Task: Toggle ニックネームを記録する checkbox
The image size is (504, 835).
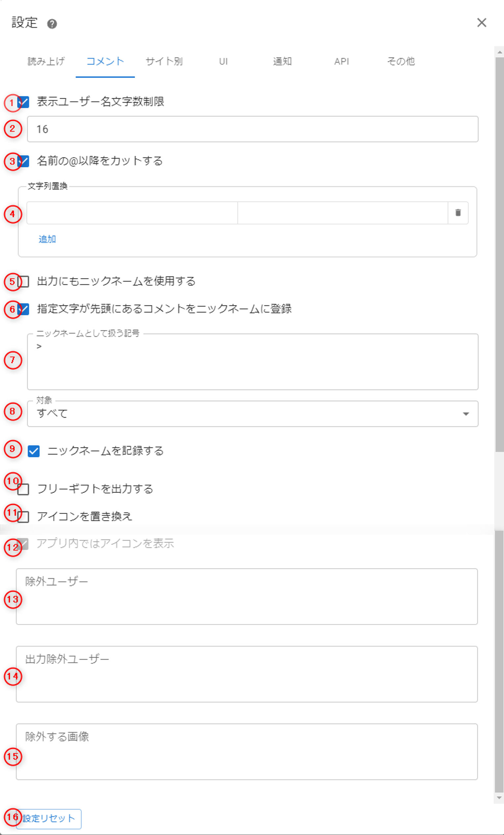Action: [x=34, y=451]
